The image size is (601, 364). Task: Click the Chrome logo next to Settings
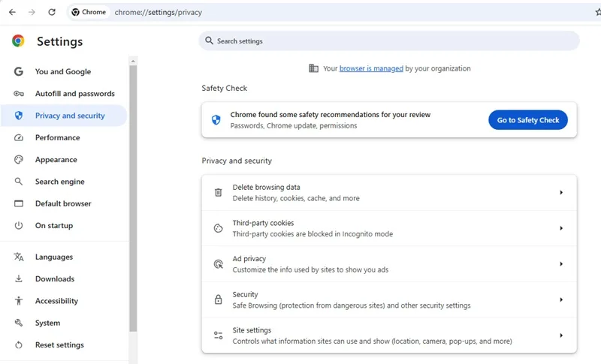point(18,41)
